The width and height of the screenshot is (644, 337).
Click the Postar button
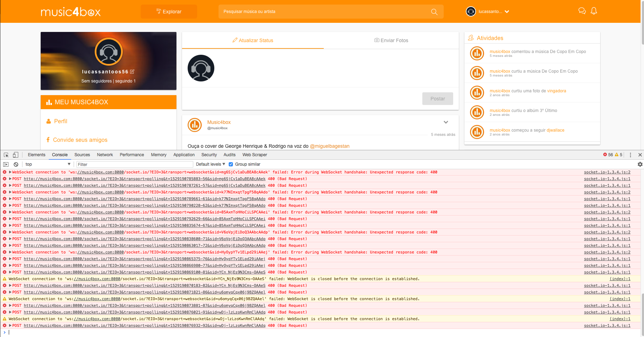click(x=438, y=99)
